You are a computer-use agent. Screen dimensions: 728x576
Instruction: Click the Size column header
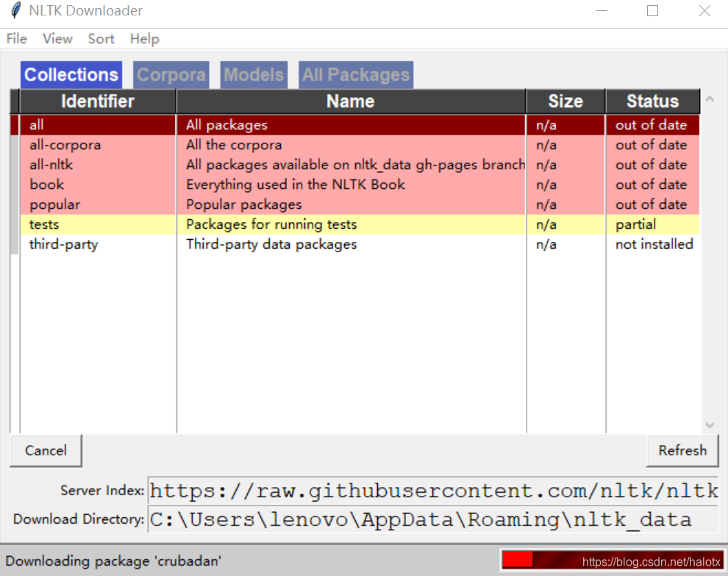click(x=565, y=102)
